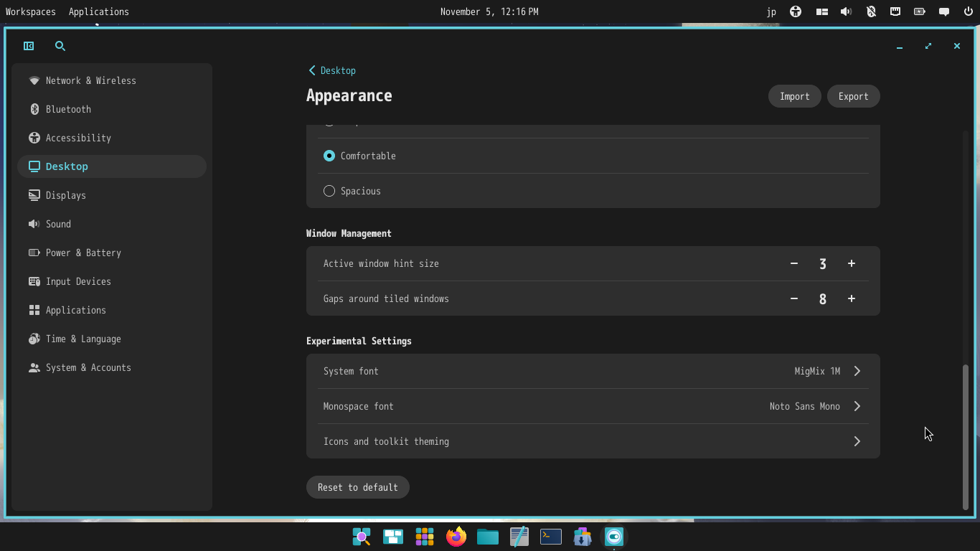Open Workspaces in the top panel
Screen dimensions: 980x551
pyautogui.click(x=31, y=11)
